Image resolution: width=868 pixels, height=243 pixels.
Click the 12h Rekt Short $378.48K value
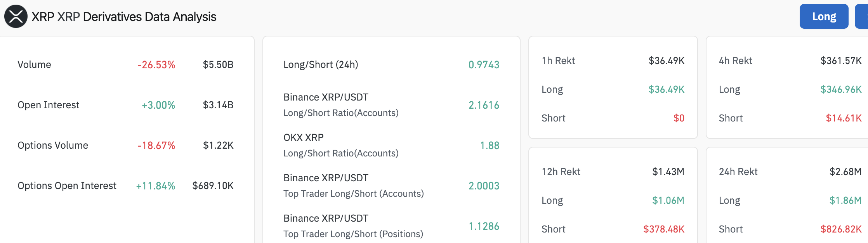[664, 229]
